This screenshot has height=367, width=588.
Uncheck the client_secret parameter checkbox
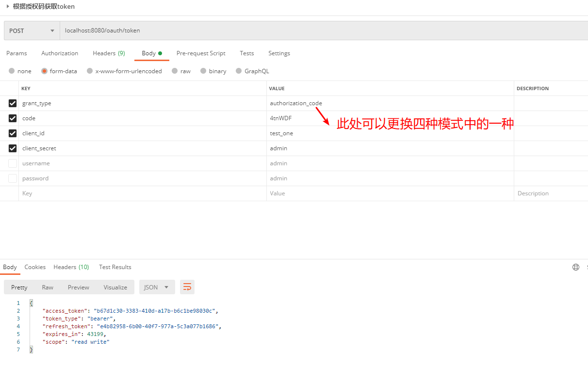click(13, 148)
